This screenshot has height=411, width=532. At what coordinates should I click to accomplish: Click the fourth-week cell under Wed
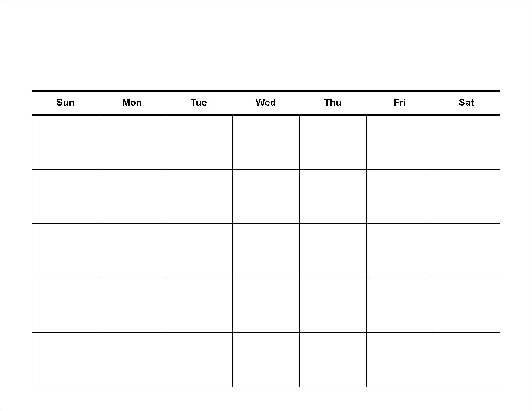(x=266, y=305)
